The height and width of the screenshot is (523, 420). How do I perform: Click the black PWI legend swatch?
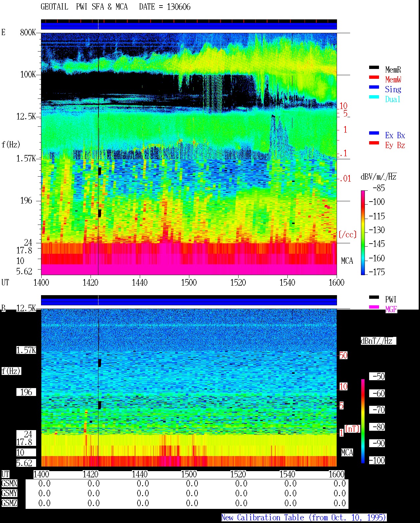click(x=374, y=297)
